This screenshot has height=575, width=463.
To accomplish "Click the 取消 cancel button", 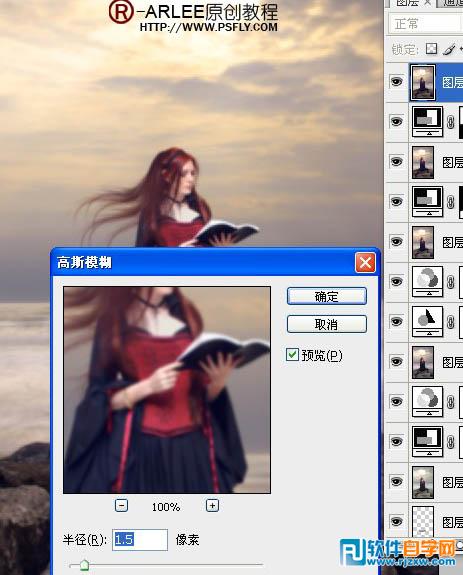I will click(x=327, y=324).
